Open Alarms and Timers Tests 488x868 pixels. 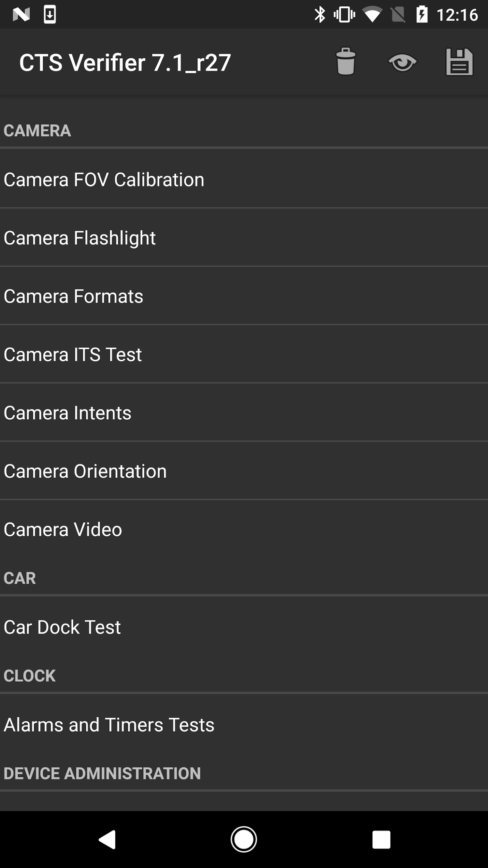tap(109, 725)
